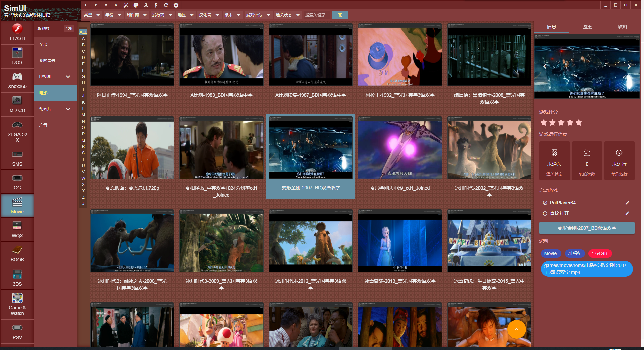
Task: Open the 类型 filter dropdown
Action: 92,15
